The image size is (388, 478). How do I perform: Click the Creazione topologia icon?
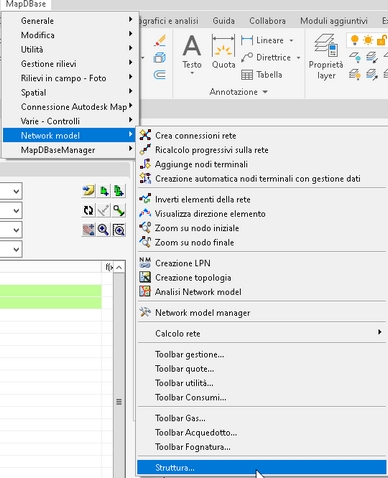click(145, 277)
